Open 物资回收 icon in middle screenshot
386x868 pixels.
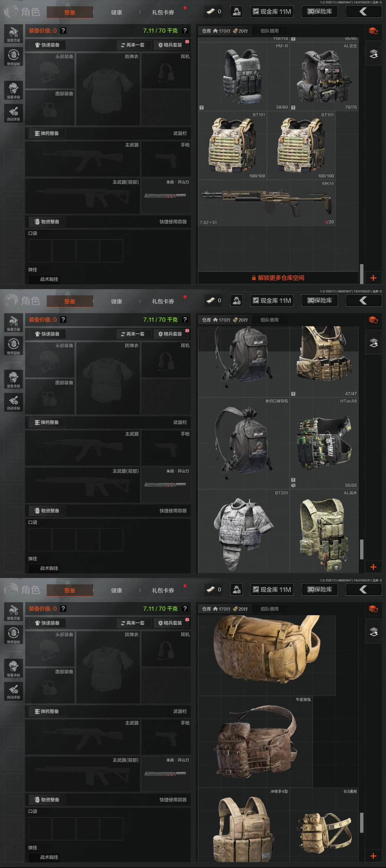[14, 346]
